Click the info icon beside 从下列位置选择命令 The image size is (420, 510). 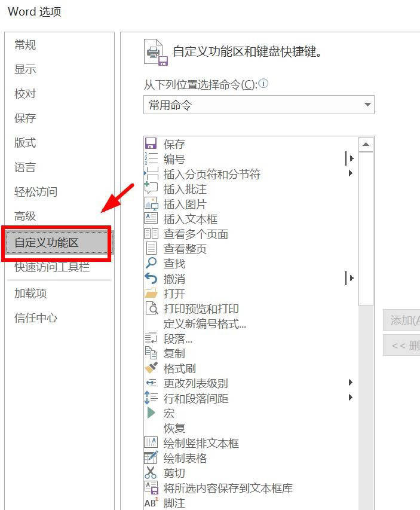point(263,84)
